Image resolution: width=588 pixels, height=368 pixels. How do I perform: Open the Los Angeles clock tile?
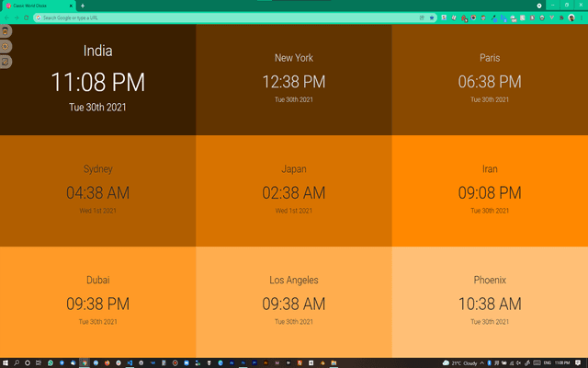293,302
